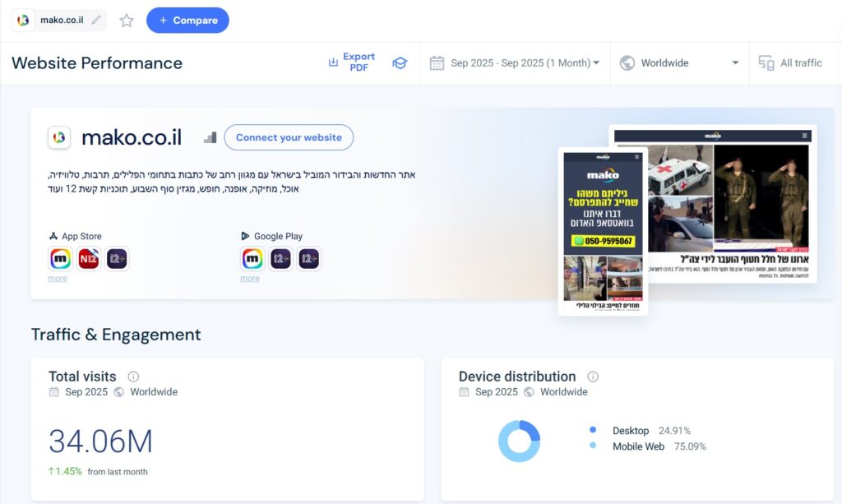
Task: Open the first Google Play mako app icon
Action: point(252,259)
